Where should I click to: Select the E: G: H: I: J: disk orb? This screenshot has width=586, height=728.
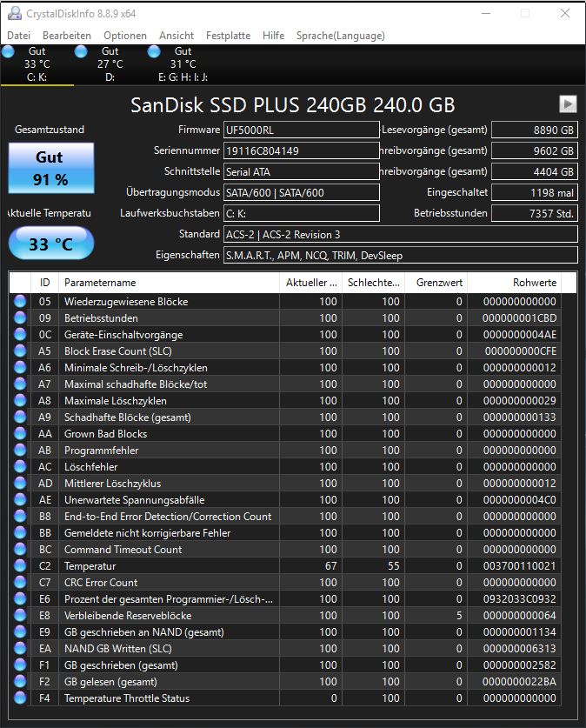click(x=154, y=51)
